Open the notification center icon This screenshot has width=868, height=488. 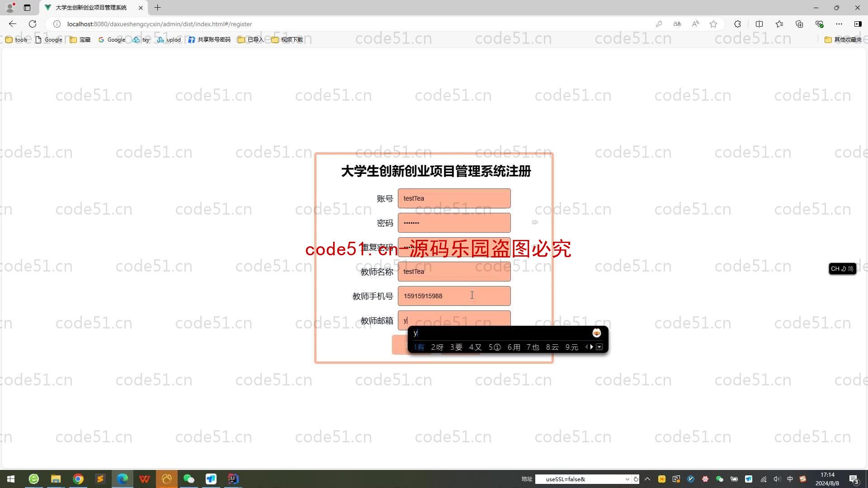(854, 479)
